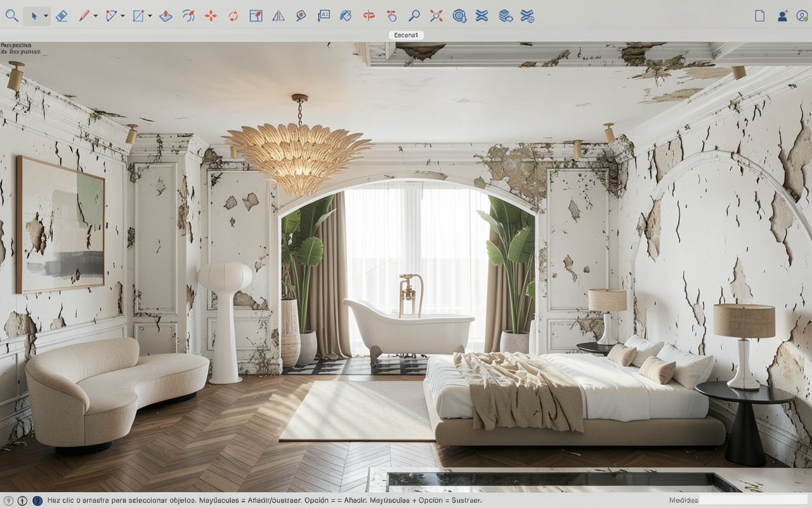The width and height of the screenshot is (812, 508).
Task: Open the 3D Warehouse icon
Action: 459,16
